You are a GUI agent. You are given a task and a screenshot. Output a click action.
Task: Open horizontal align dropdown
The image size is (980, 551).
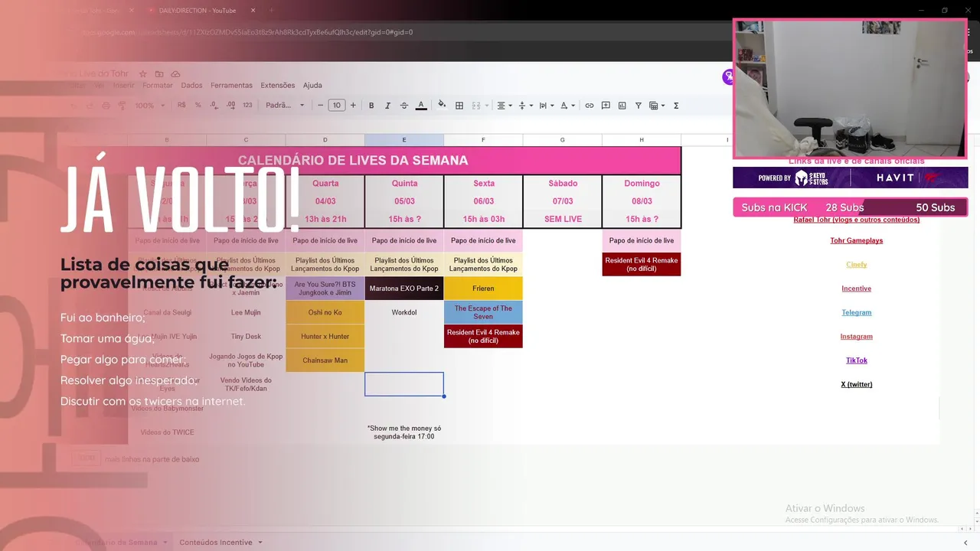[x=504, y=106]
